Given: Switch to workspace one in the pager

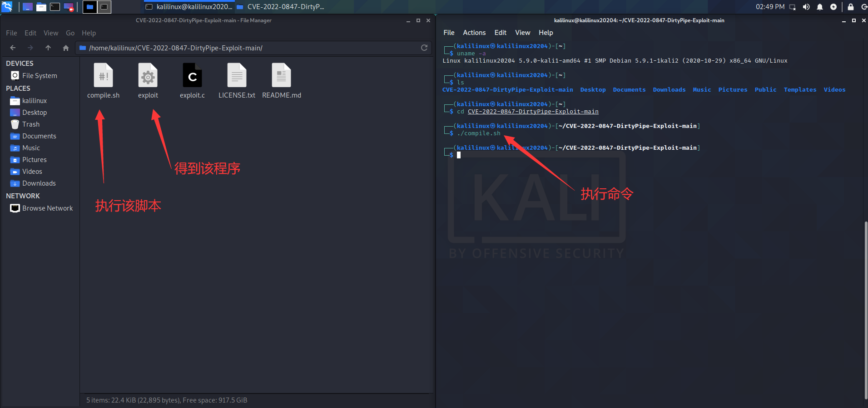Looking at the screenshot, I should pos(90,7).
